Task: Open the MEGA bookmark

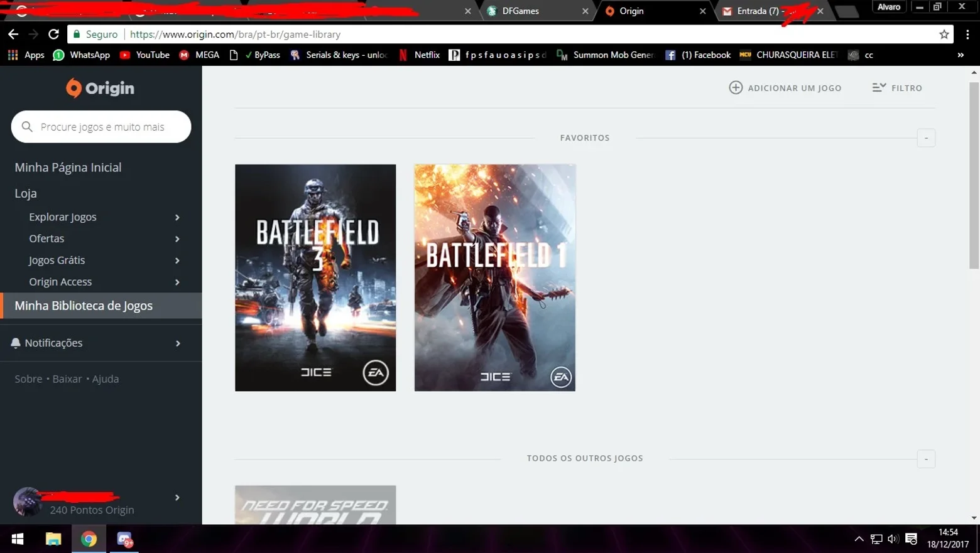Action: tap(199, 55)
